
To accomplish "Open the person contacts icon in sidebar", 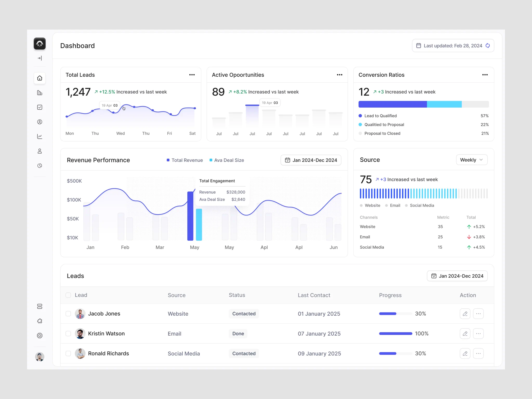I will 40,151.
